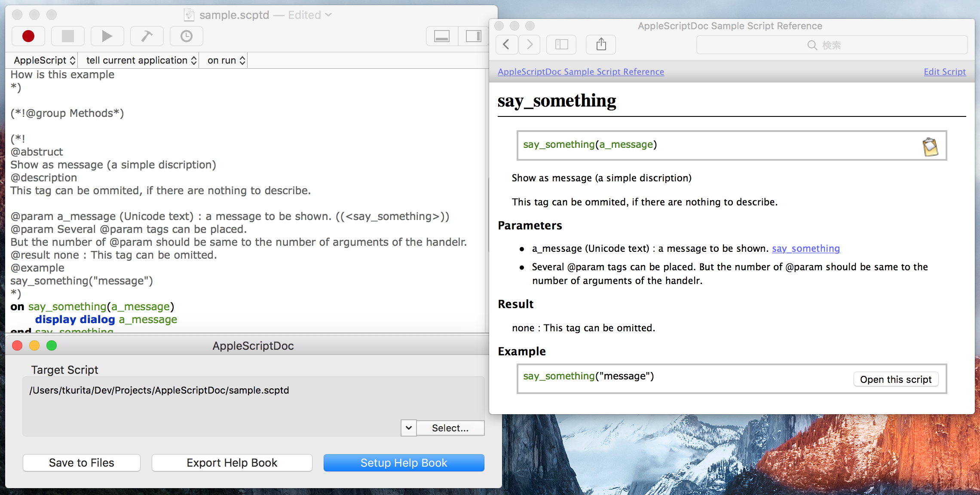
Task: Click the Stop script button
Action: (68, 37)
